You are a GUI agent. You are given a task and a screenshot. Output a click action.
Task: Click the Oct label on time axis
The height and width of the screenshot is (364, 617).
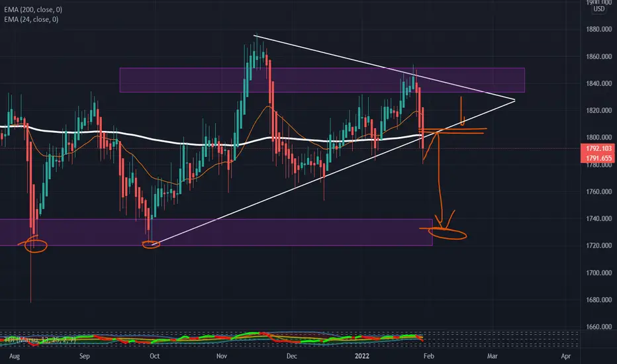click(155, 356)
